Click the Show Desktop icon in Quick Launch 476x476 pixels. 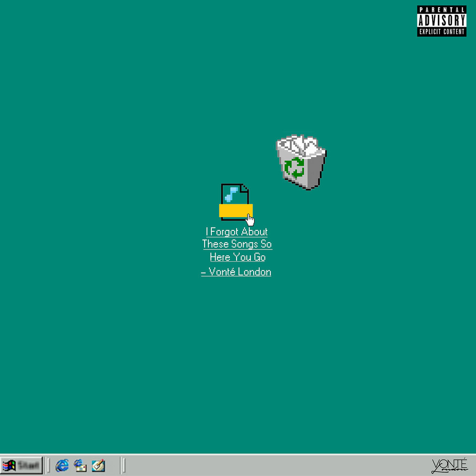click(98, 465)
